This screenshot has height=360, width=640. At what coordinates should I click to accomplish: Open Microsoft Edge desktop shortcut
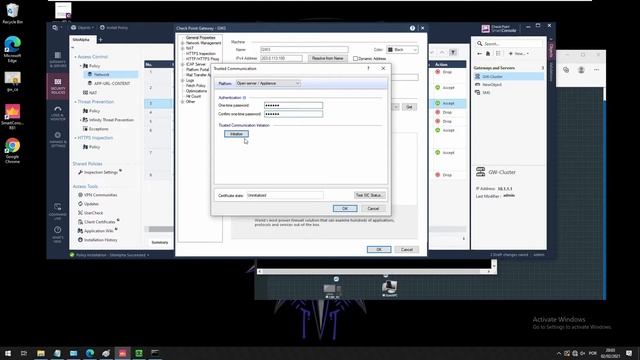point(12,49)
